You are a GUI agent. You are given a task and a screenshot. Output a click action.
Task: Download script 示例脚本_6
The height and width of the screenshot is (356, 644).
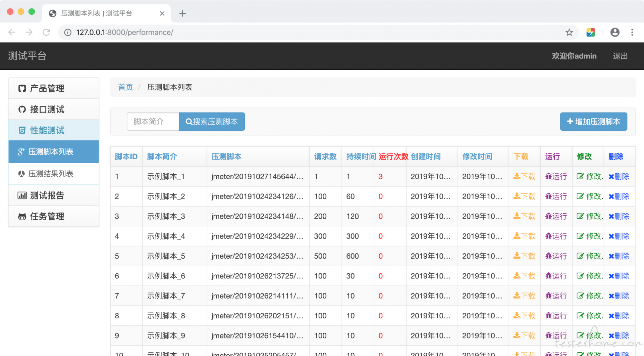pos(524,276)
